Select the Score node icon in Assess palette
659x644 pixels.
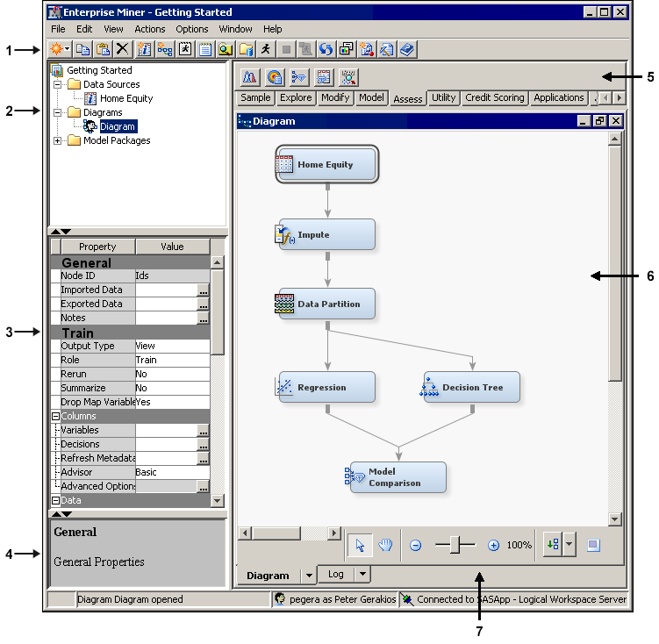324,77
